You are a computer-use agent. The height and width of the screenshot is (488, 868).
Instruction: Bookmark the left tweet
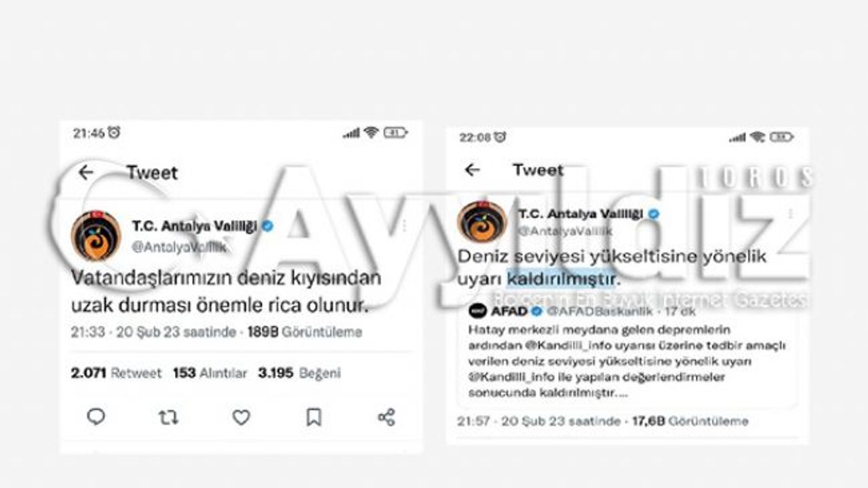pyautogui.click(x=313, y=417)
